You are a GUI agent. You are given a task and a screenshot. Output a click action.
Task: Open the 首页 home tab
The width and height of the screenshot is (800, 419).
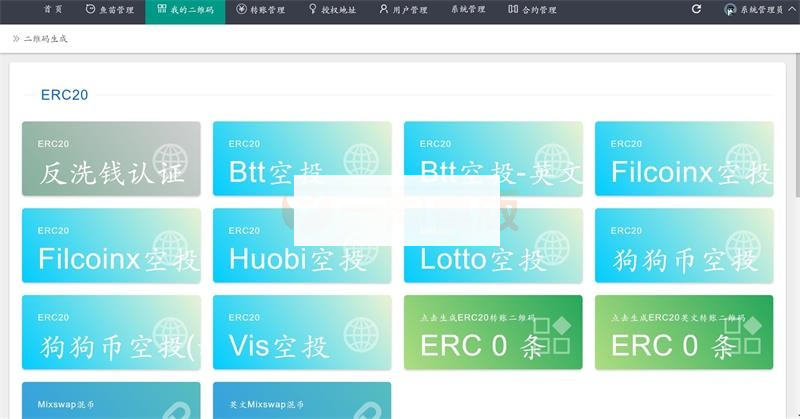(53, 10)
